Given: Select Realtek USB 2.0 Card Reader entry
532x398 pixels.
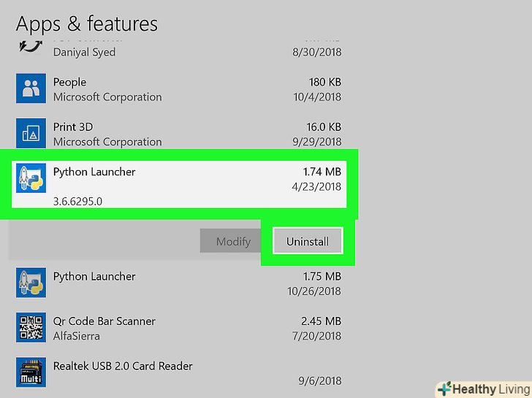Looking at the screenshot, I should tap(179, 372).
